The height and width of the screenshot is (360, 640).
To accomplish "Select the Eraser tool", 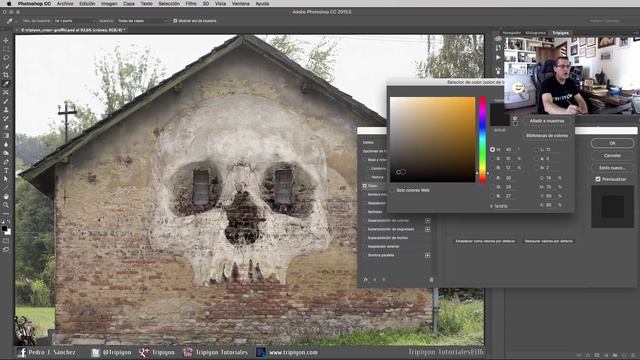I will click(x=6, y=127).
